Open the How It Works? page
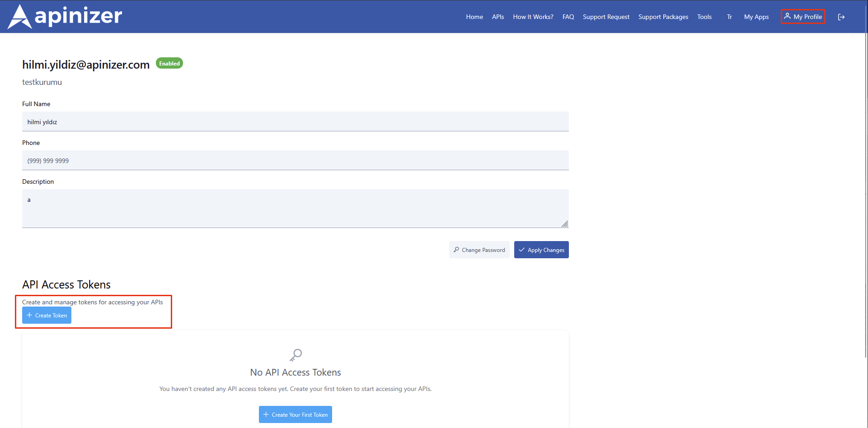868x428 pixels. tap(533, 17)
